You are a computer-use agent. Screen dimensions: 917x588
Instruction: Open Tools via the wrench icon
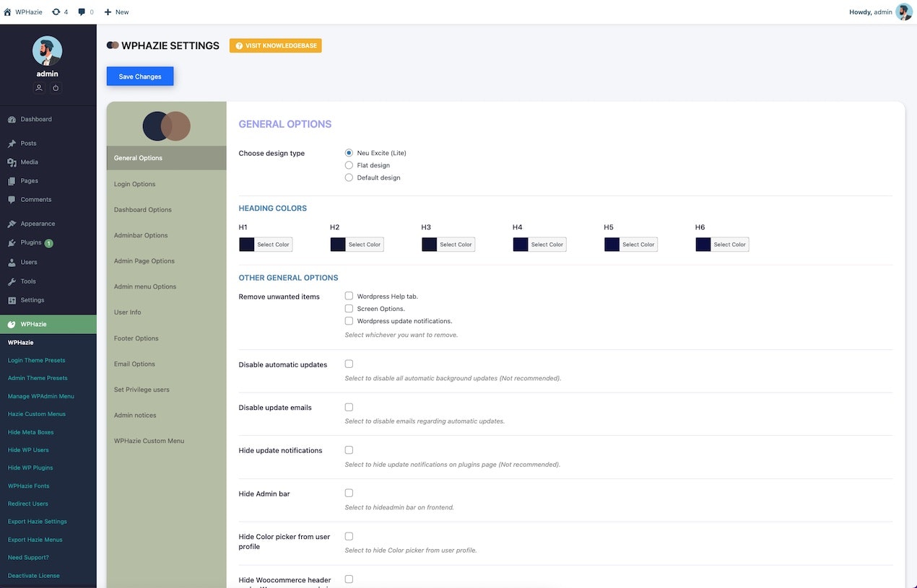pyautogui.click(x=12, y=281)
